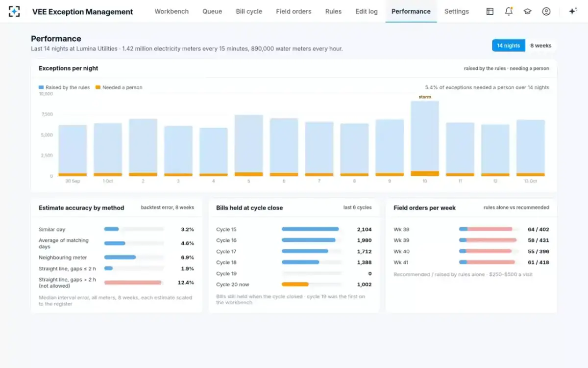Viewport: 588px width, 368px height.
Task: Switch to the Workbench tab
Action: [x=171, y=11]
